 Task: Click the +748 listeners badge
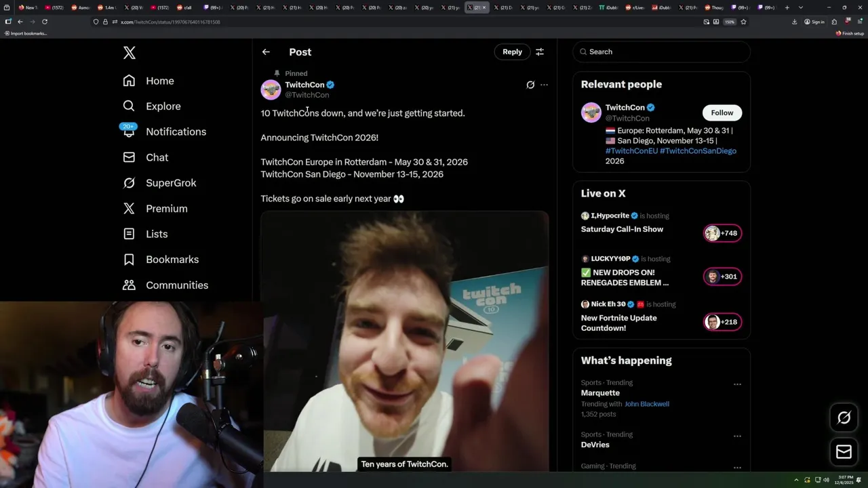(x=722, y=233)
